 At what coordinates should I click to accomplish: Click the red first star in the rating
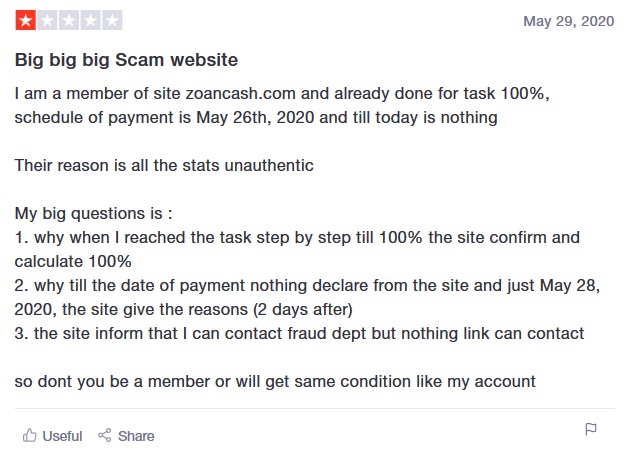click(26, 20)
